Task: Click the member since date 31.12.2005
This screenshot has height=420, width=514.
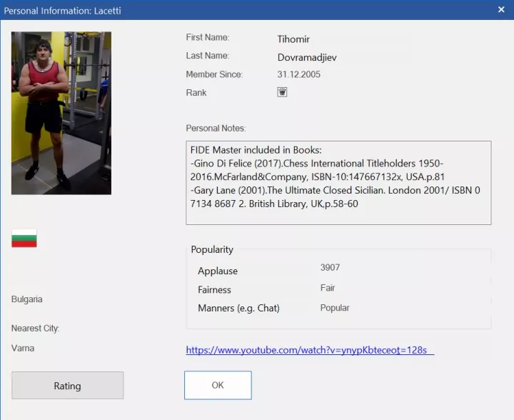Action: (x=298, y=74)
